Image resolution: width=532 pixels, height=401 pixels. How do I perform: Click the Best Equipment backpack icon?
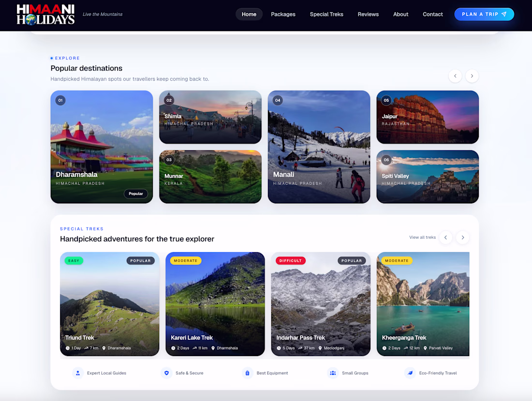(x=247, y=373)
